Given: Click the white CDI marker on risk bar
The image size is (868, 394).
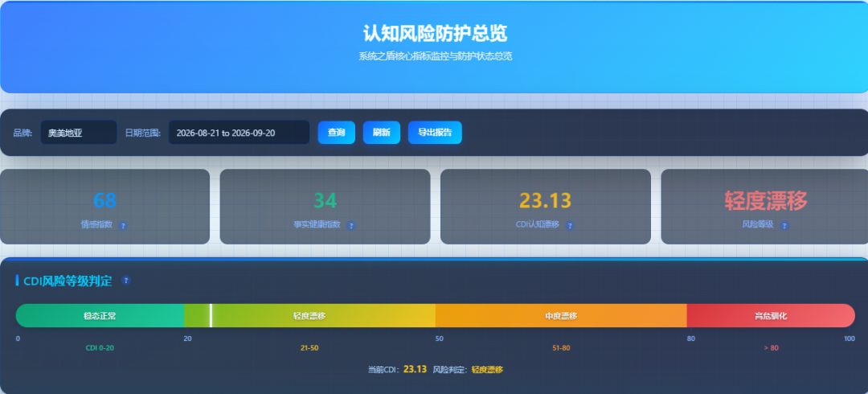Looking at the screenshot, I should point(211,315).
